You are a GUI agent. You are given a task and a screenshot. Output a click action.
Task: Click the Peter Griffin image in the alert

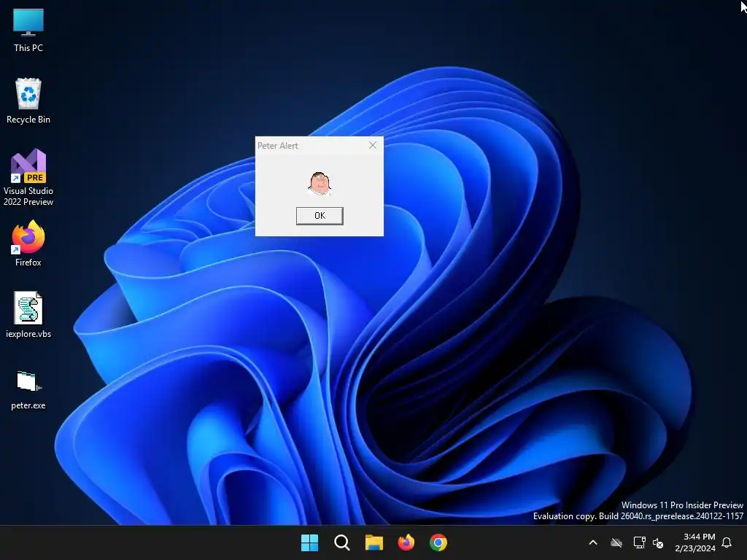tap(320, 183)
